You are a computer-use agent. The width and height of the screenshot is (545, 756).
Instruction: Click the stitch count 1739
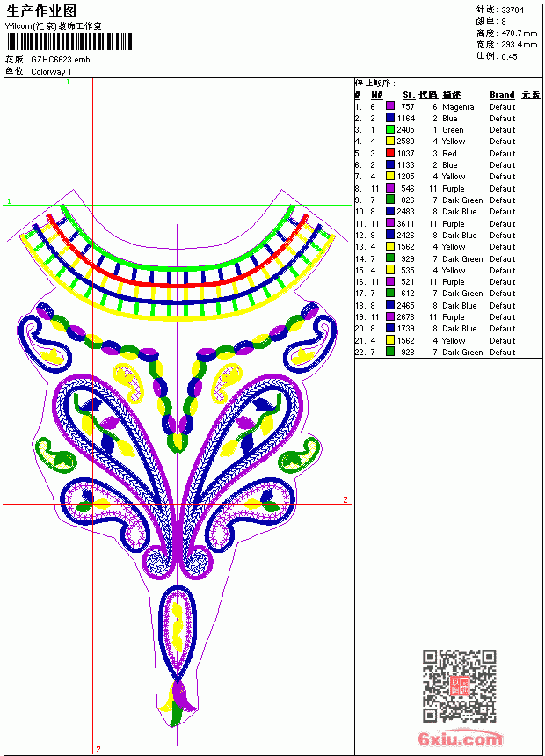[405, 329]
